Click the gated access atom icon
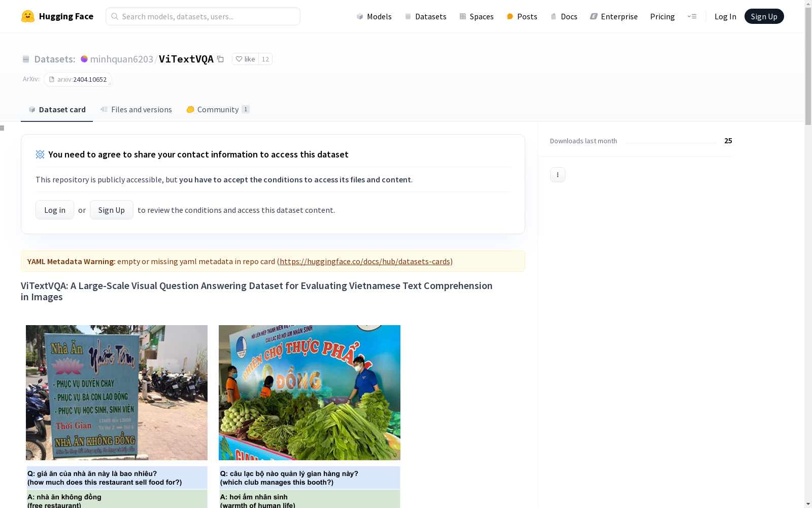 [40, 154]
